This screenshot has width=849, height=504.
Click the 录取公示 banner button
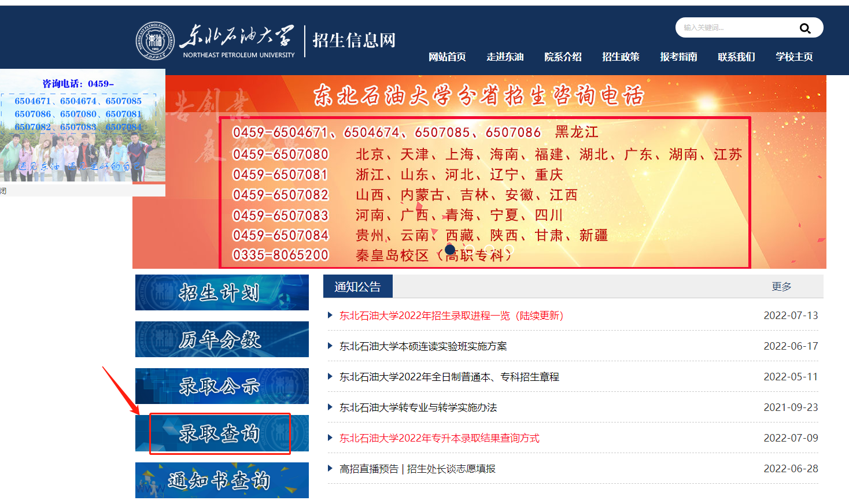click(222, 386)
